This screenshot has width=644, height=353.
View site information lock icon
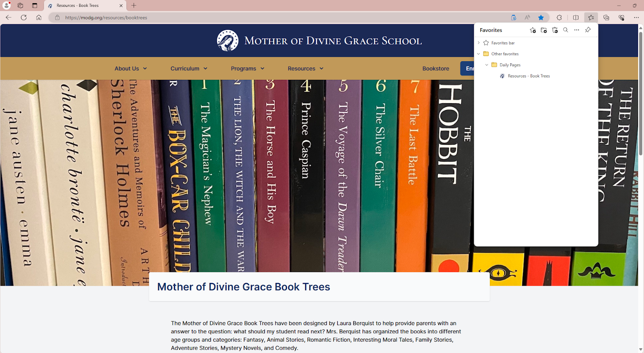click(57, 18)
